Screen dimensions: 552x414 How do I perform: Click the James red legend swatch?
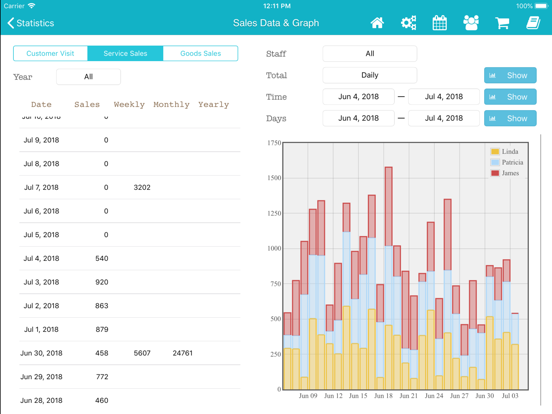coord(495,173)
